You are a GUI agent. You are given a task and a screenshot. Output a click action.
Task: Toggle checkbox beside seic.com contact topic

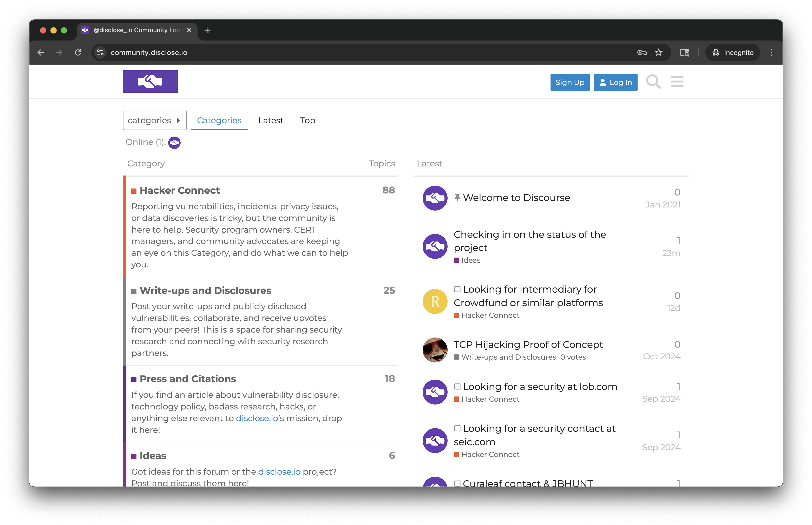[x=457, y=428]
